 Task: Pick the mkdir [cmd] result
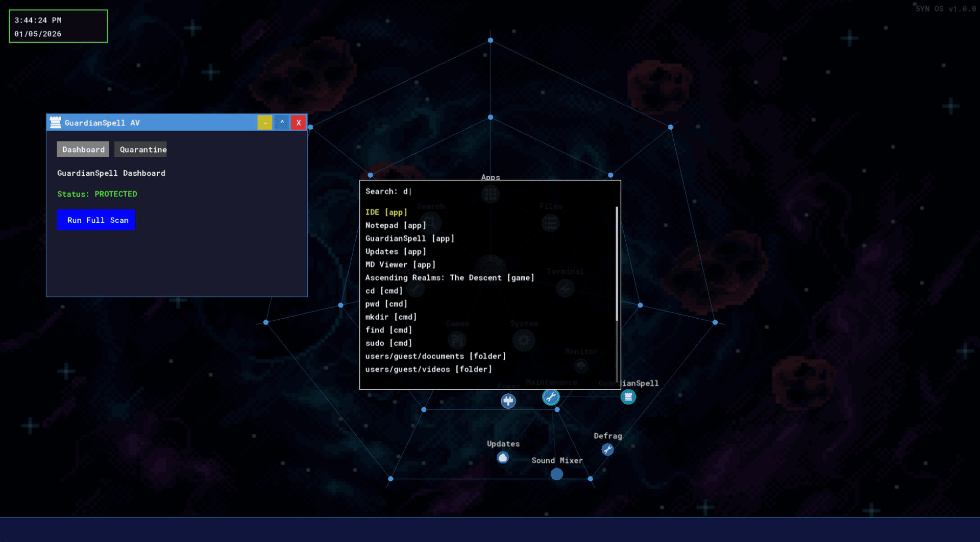(391, 317)
